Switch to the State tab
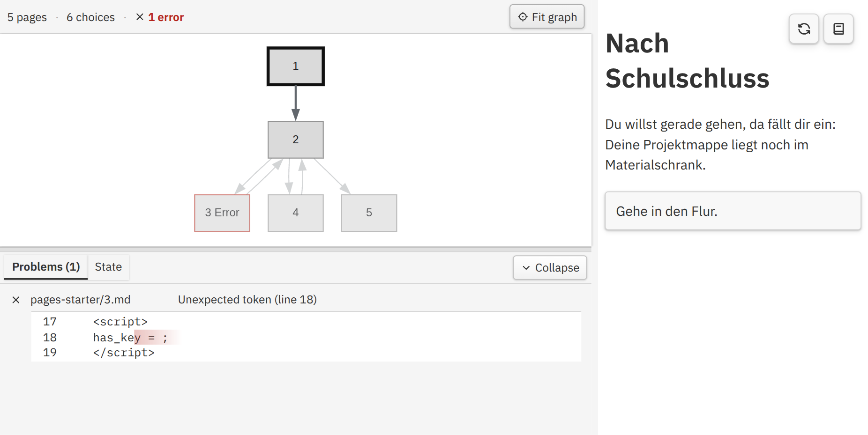 pos(108,267)
